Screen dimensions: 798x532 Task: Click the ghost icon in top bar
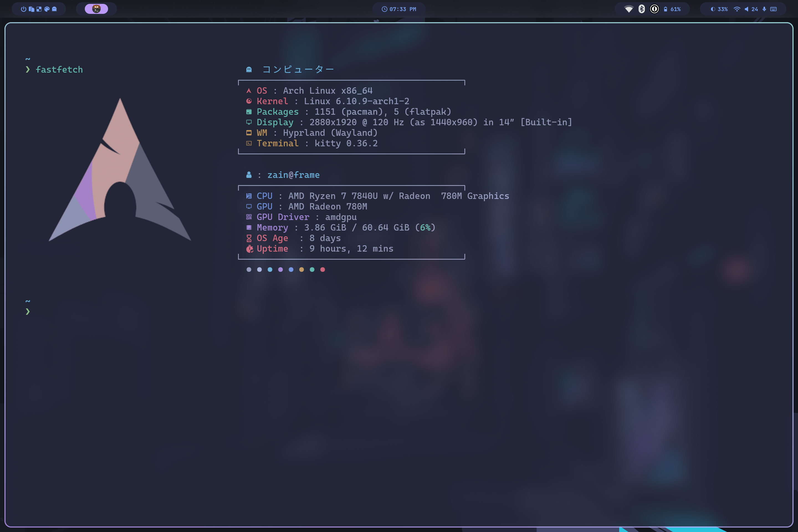pyautogui.click(x=54, y=9)
